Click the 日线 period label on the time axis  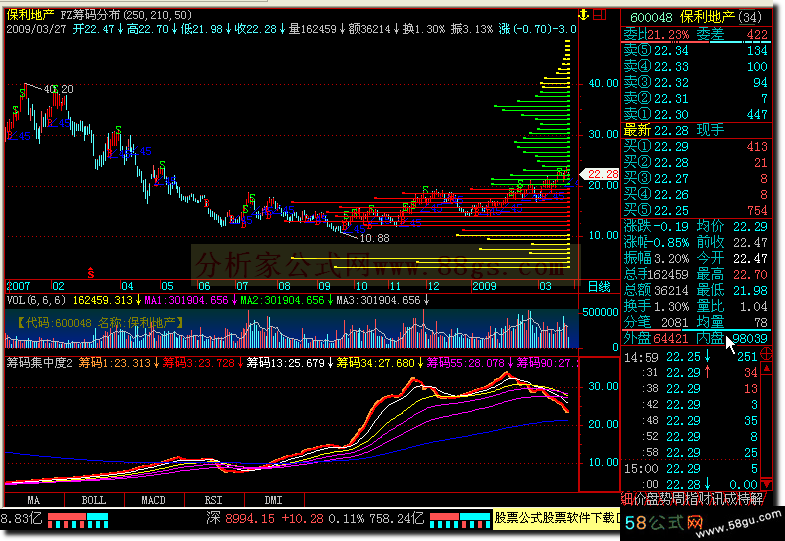point(599,286)
